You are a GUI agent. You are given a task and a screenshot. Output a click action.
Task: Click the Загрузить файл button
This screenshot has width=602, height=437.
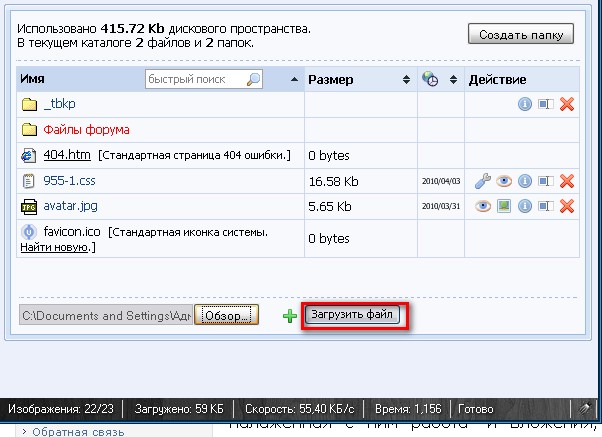tap(352, 315)
